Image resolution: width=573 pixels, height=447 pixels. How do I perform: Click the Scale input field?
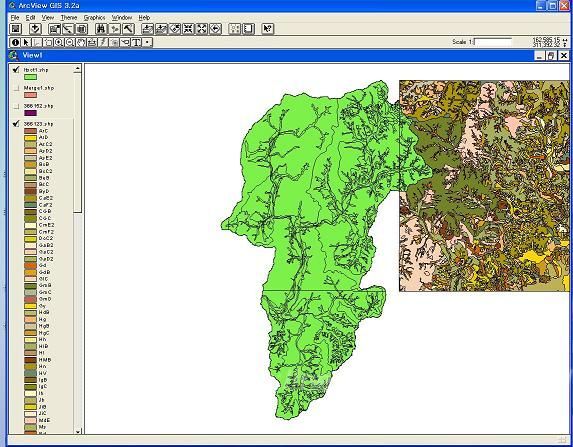(493, 42)
